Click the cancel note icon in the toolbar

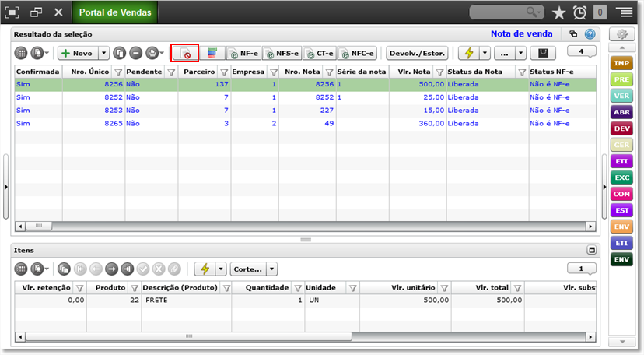coord(185,54)
